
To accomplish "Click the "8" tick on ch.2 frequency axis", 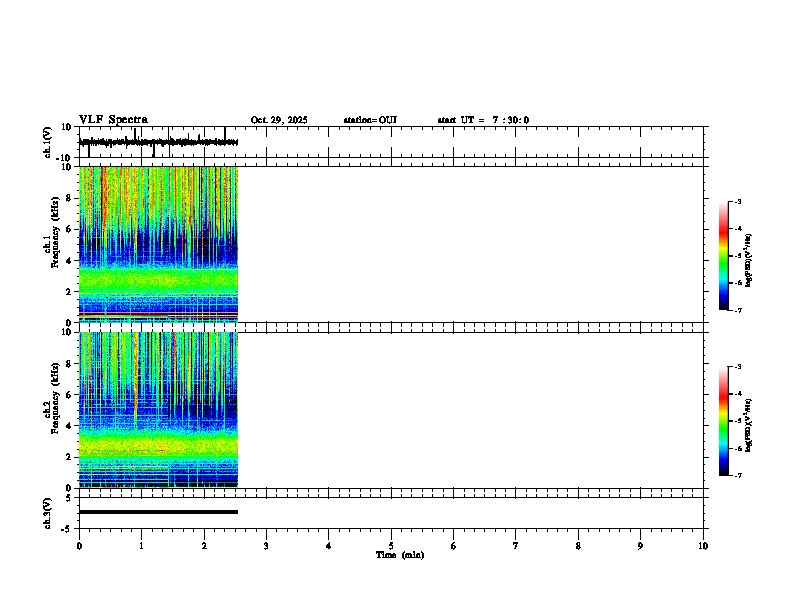I will point(69,364).
